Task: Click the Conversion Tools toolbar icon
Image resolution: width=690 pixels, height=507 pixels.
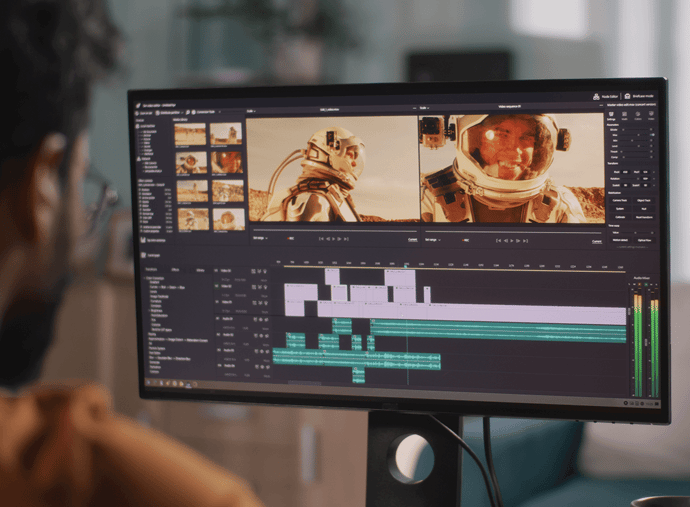Action: tap(194, 113)
